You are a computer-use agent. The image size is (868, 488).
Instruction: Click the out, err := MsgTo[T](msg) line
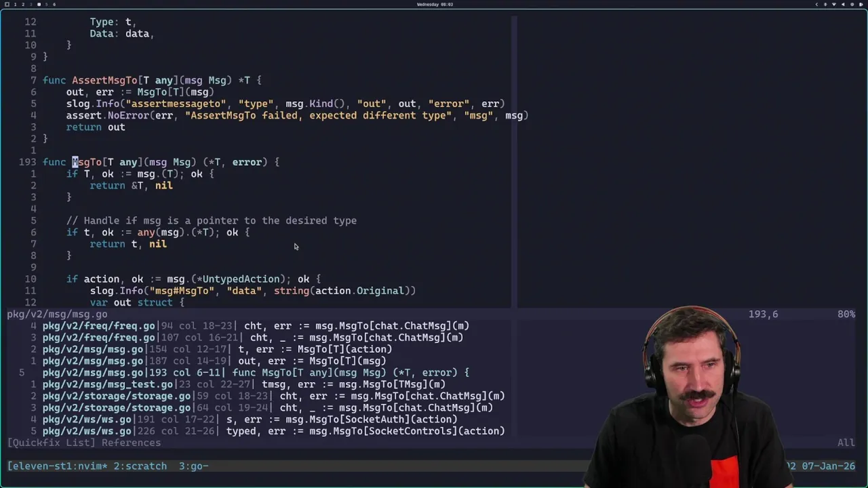[x=140, y=92]
